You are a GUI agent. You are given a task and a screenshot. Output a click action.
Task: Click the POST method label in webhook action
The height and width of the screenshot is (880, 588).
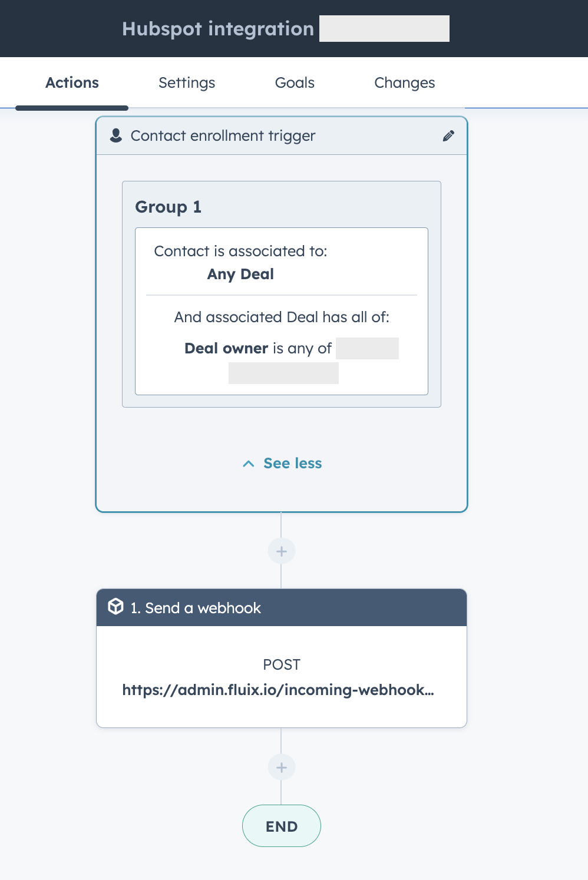click(282, 664)
